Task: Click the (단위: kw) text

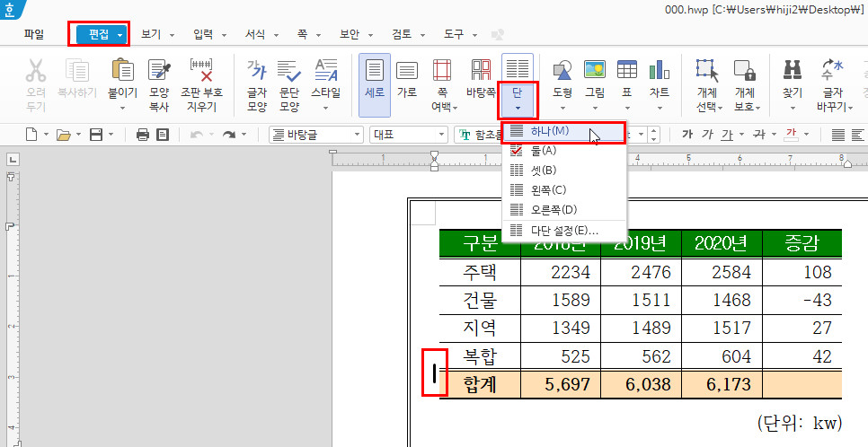Action: 800,423
